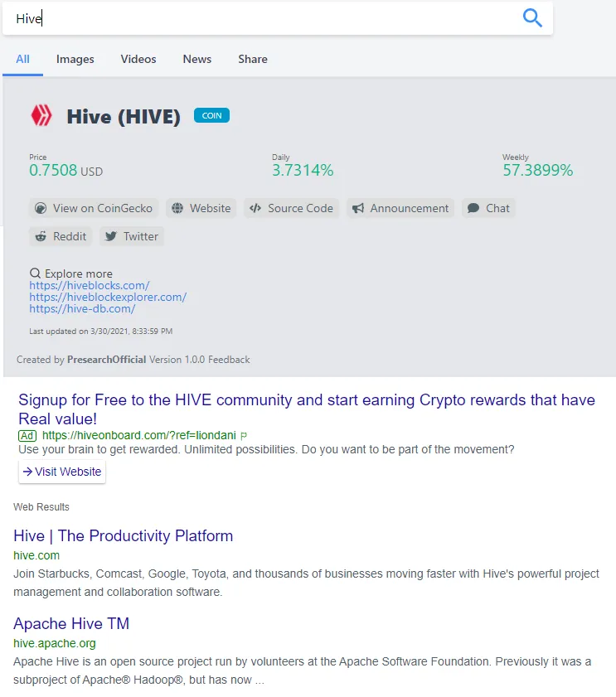Image resolution: width=616 pixels, height=697 pixels.
Task: Open the Share tab
Action: pos(253,59)
